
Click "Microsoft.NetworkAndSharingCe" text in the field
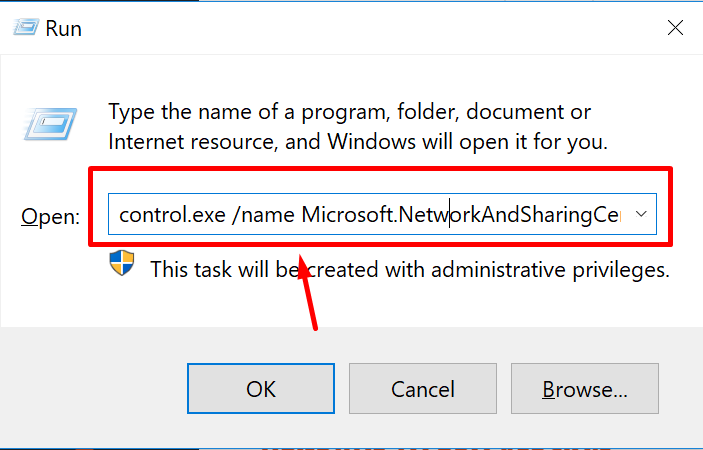coord(461,215)
